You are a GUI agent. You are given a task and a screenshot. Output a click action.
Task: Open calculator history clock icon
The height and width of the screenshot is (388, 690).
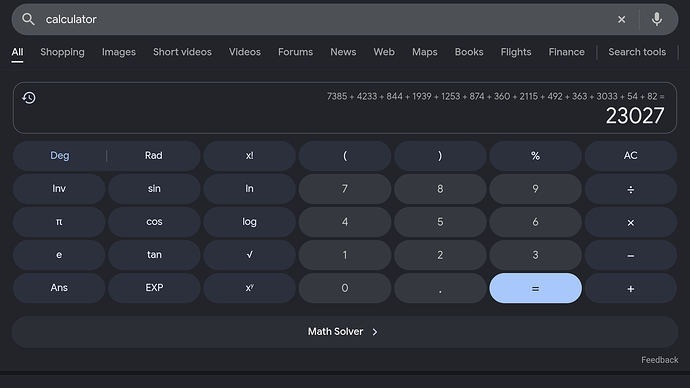click(x=29, y=98)
